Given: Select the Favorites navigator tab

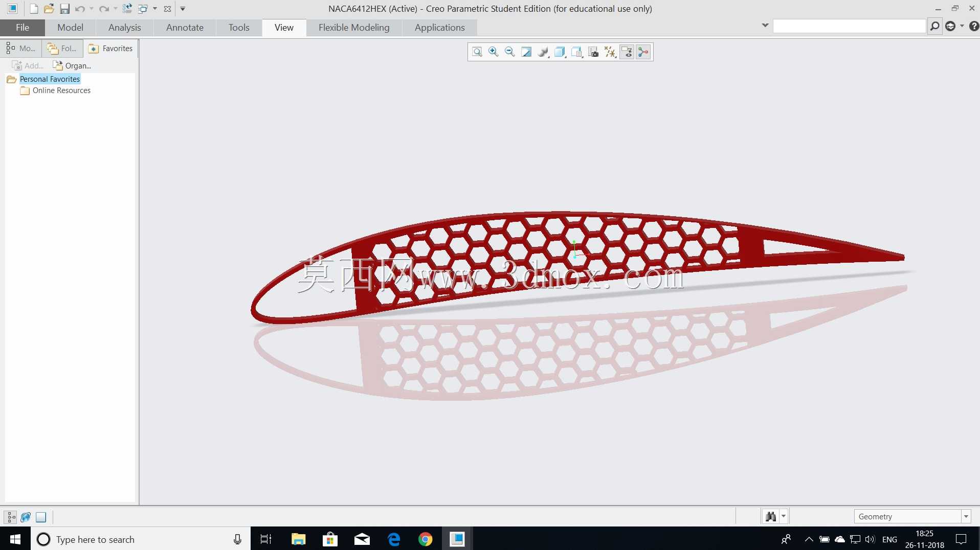Looking at the screenshot, I should click(110, 49).
